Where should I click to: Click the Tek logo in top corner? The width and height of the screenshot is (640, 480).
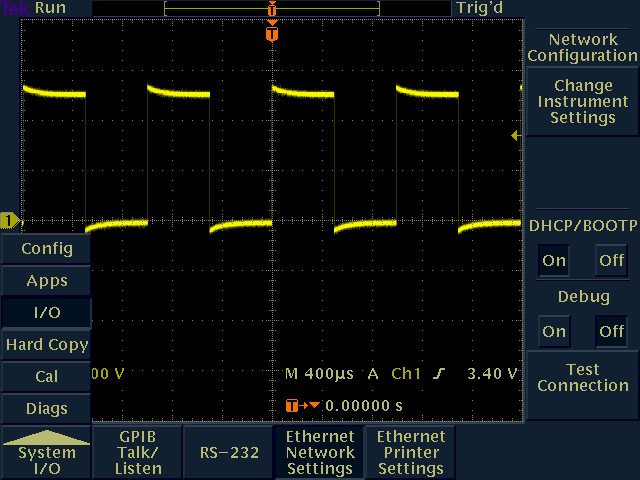tap(15, 8)
